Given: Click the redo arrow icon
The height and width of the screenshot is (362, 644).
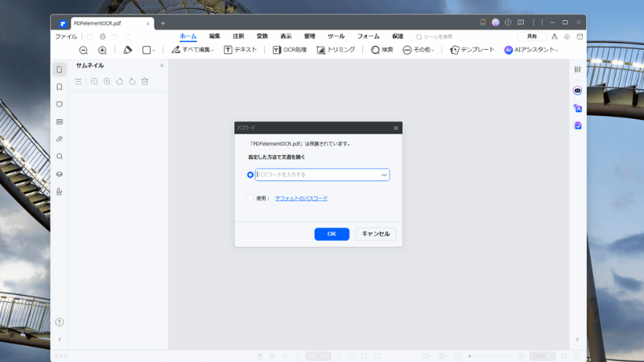Looking at the screenshot, I should (x=128, y=36).
